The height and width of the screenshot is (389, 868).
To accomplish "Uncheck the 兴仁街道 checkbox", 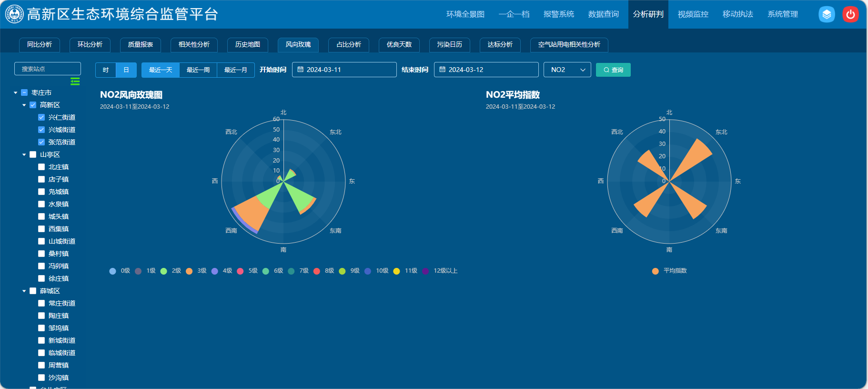I will [x=41, y=117].
